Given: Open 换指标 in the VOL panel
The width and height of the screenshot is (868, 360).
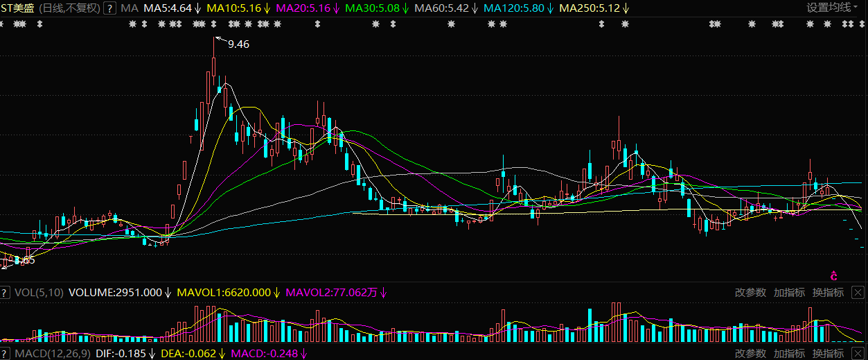Looking at the screenshot, I should 829,293.
